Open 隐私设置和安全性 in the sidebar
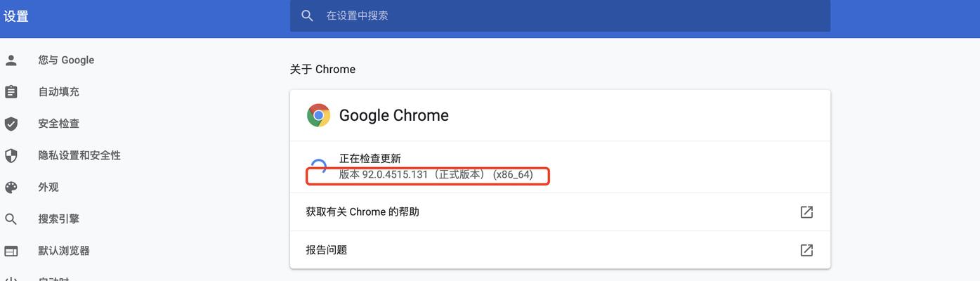This screenshot has height=281, width=980. (79, 155)
